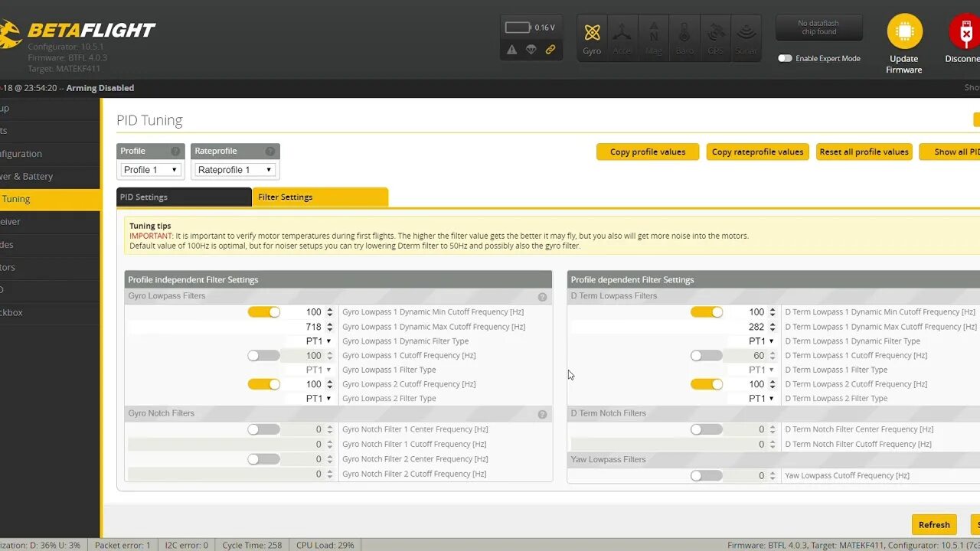The image size is (980, 551).
Task: Switch to the PID Settings tab
Action: point(184,197)
